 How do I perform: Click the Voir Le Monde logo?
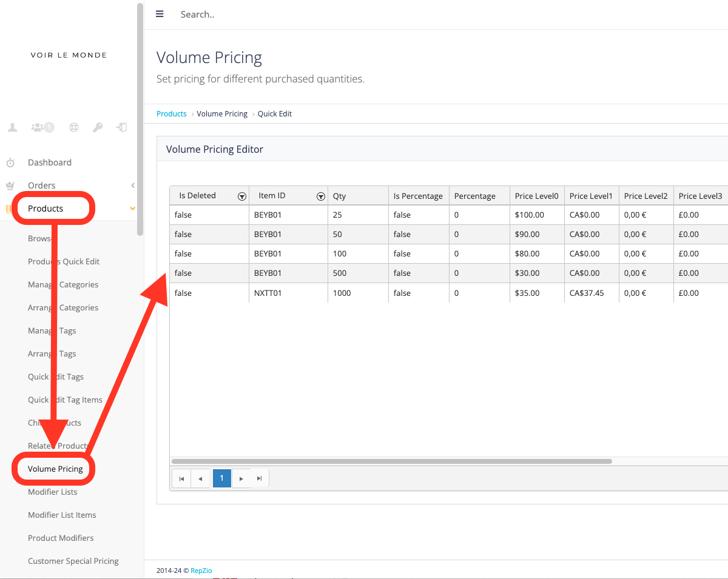click(69, 55)
